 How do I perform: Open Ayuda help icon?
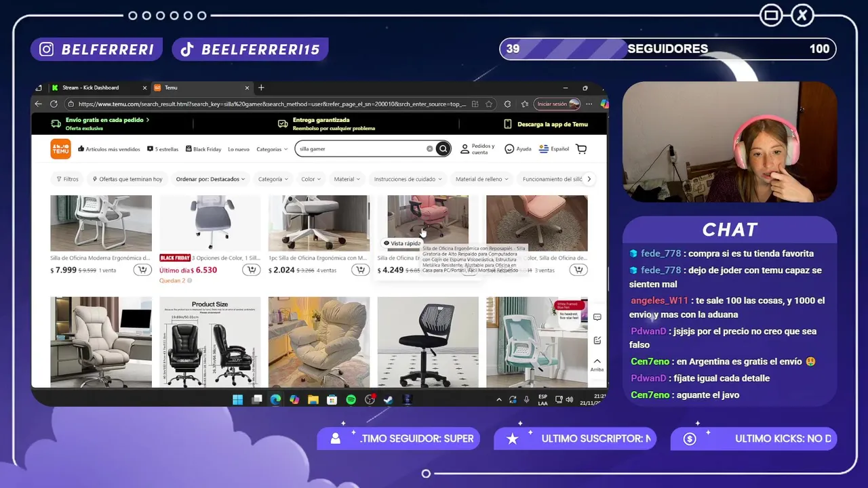[518, 149]
